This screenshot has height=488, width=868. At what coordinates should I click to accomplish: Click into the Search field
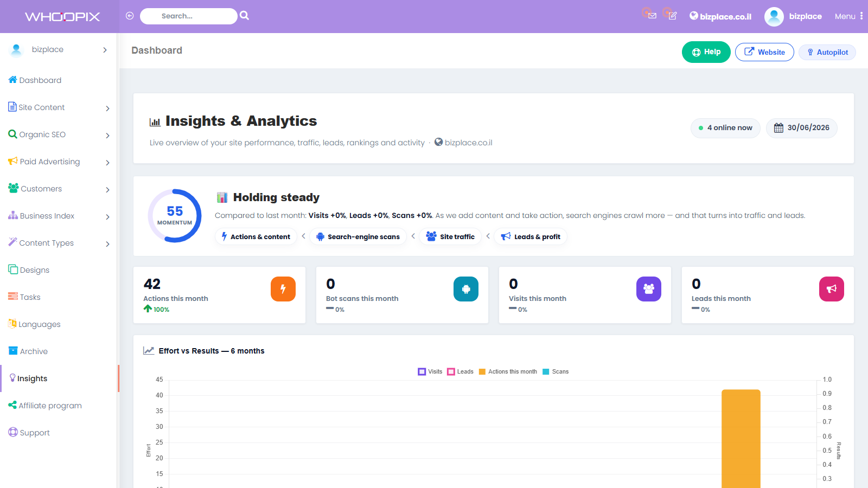(189, 16)
